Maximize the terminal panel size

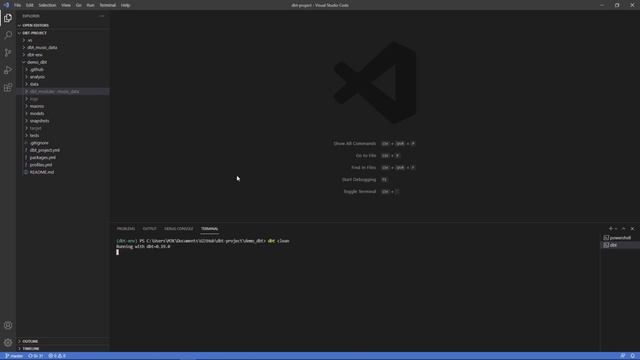[x=624, y=229]
